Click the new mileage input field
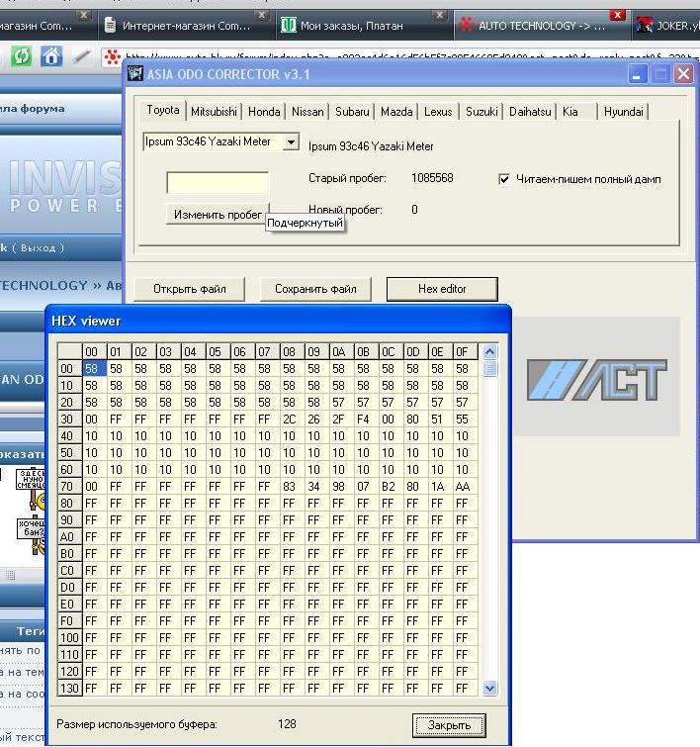 (x=218, y=183)
